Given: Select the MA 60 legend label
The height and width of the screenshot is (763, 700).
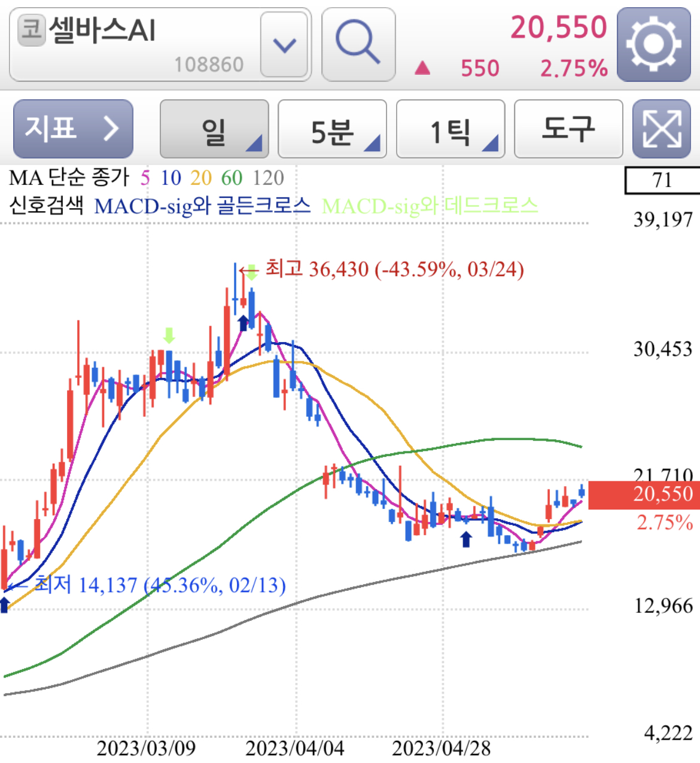Looking at the screenshot, I should pos(232,178).
